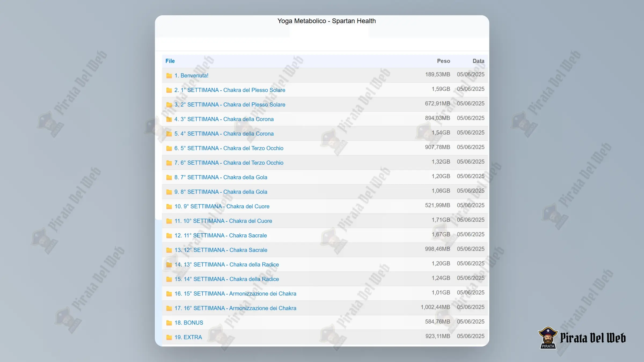Click folder icon for 4° SETTIMANA Chakra della Corona
Viewport: 644px width, 362px height.
(169, 134)
